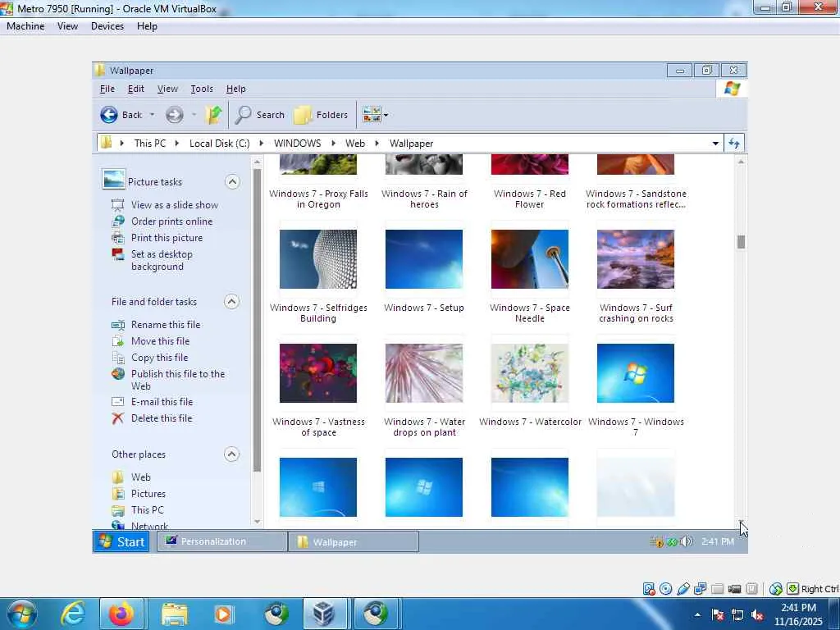Viewport: 840px width, 630px height.
Task: Collapse the Other places section
Action: pyautogui.click(x=231, y=454)
